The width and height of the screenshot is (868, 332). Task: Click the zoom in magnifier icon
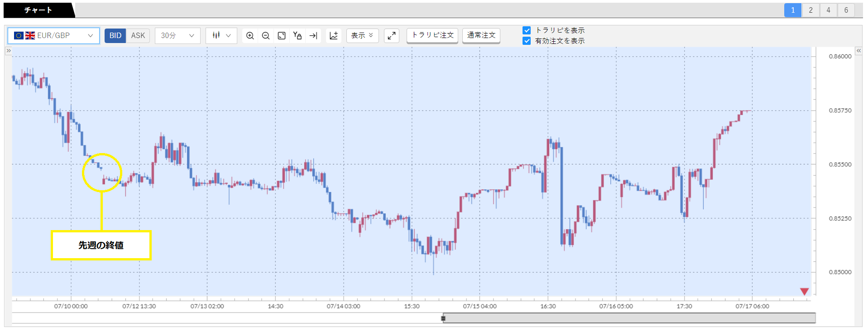[x=250, y=35]
